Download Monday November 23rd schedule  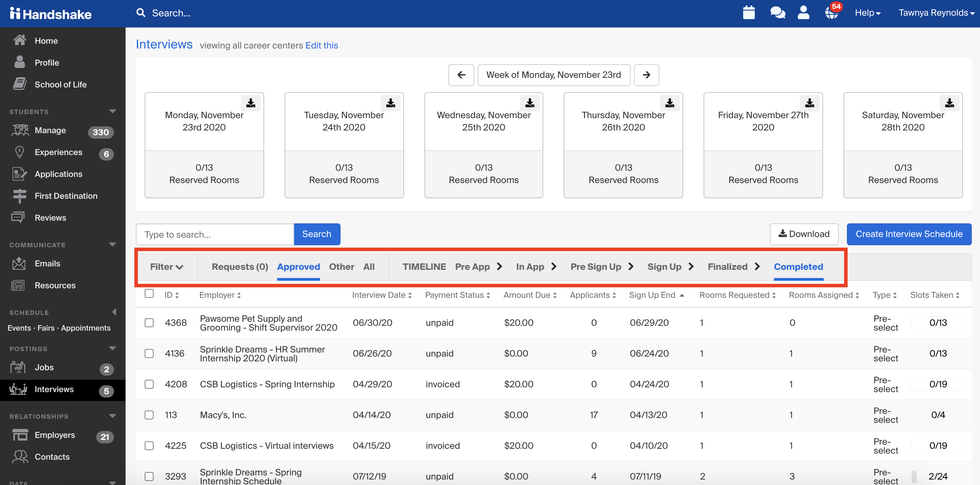pos(250,103)
